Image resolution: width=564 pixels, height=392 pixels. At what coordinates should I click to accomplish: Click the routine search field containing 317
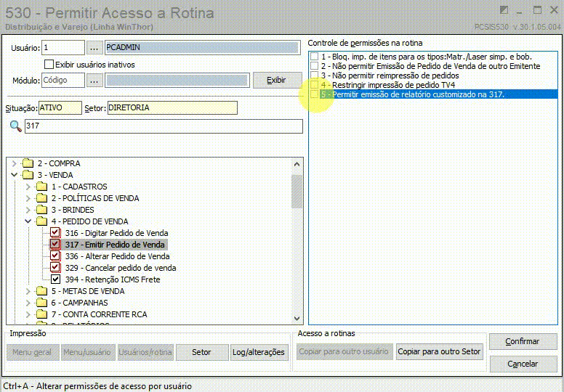164,126
